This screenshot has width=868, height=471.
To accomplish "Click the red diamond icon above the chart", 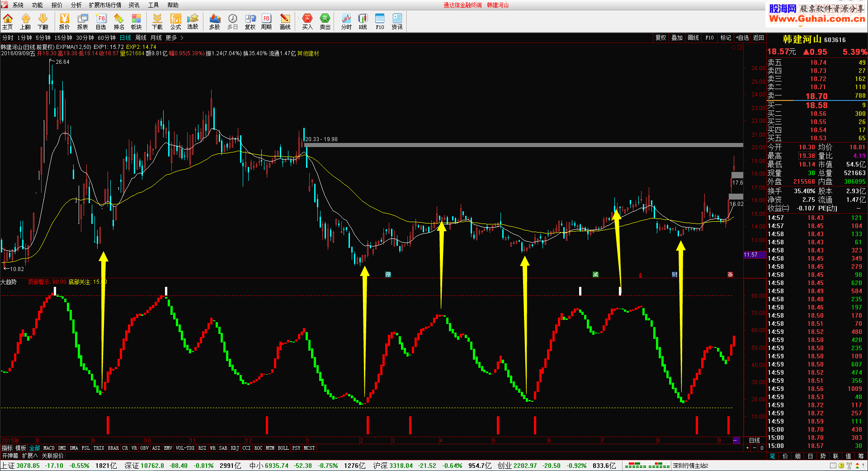I will coord(733,47).
